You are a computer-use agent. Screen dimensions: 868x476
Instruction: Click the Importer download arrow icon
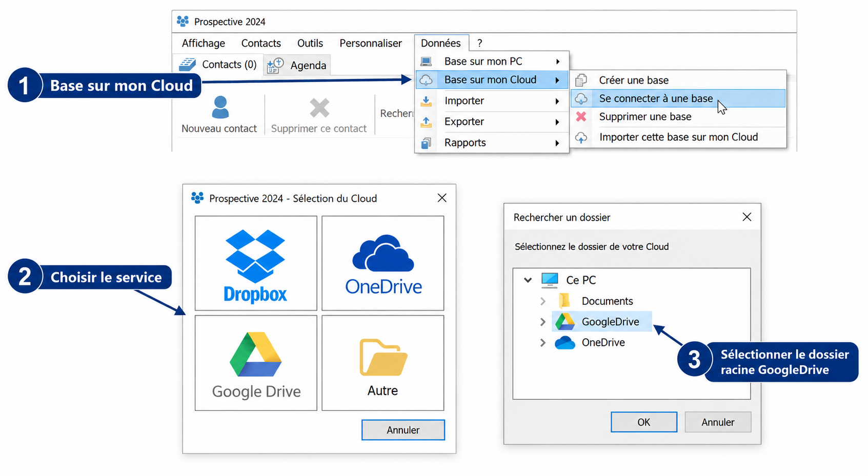426,101
